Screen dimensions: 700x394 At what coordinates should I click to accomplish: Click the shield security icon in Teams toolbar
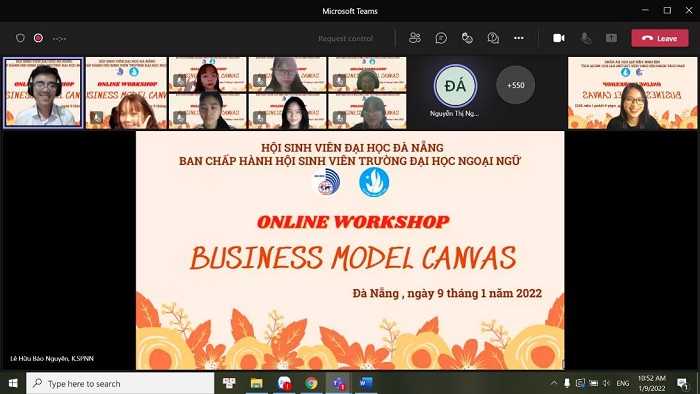[x=20, y=38]
